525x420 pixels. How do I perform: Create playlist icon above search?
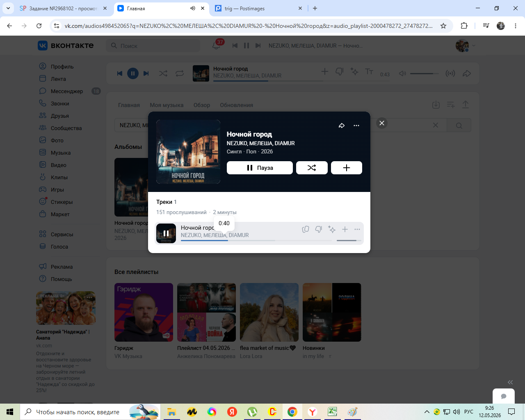click(451, 105)
